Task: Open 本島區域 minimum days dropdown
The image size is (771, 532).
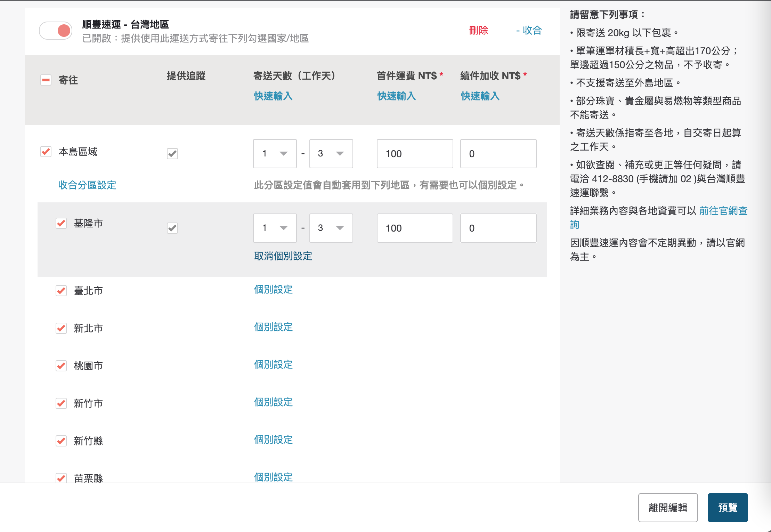Action: pos(275,154)
